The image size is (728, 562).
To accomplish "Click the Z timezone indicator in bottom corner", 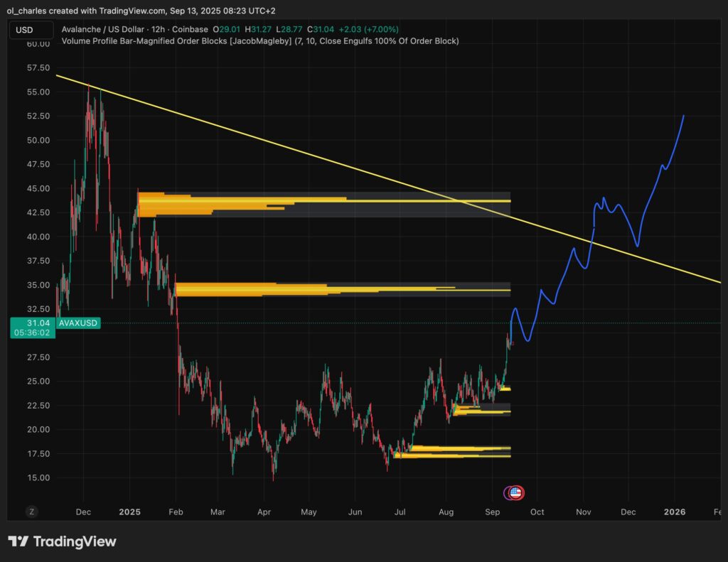I will (30, 511).
